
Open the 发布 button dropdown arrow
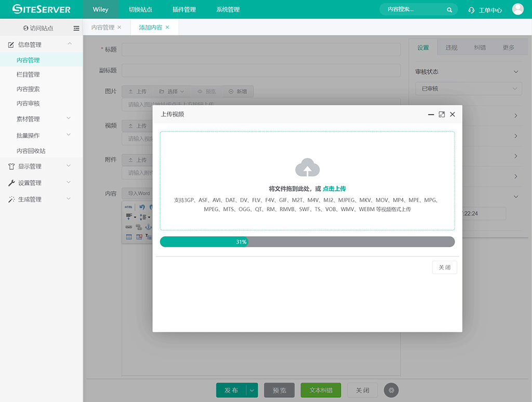click(x=252, y=391)
